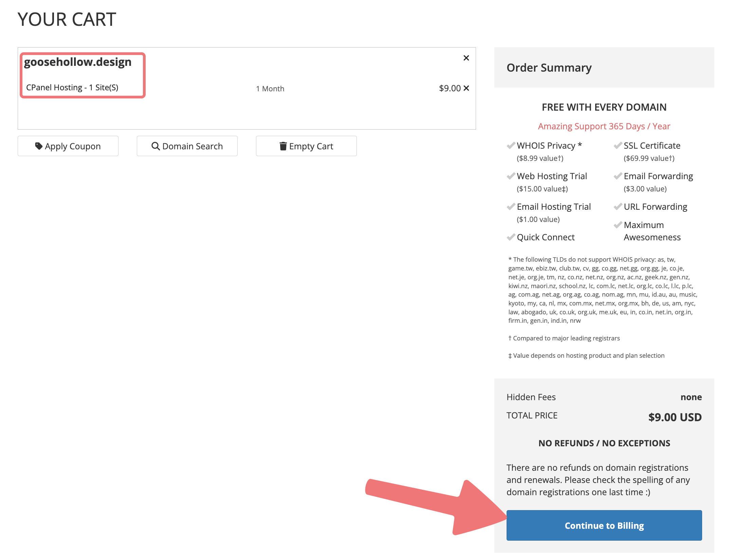The image size is (732, 560).
Task: Click the trash can icon
Action: pos(283,146)
